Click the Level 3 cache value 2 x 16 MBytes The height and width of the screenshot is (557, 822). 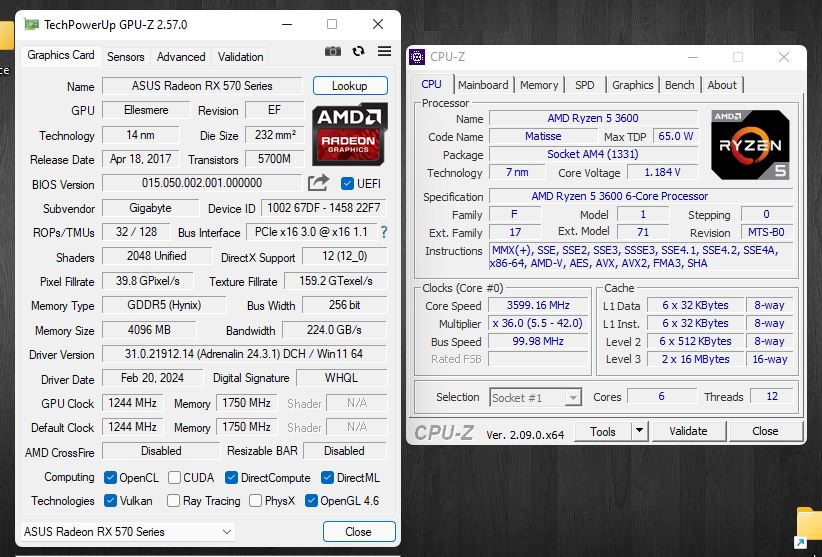(695, 359)
